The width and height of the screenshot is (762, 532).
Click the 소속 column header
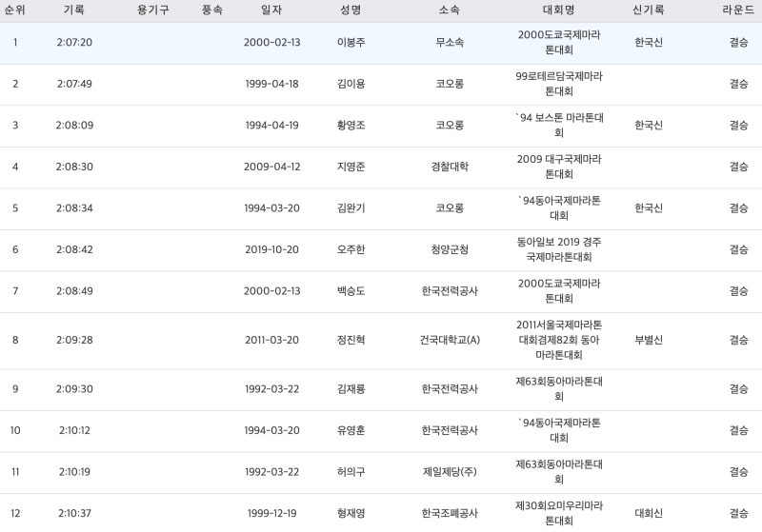[450, 10]
